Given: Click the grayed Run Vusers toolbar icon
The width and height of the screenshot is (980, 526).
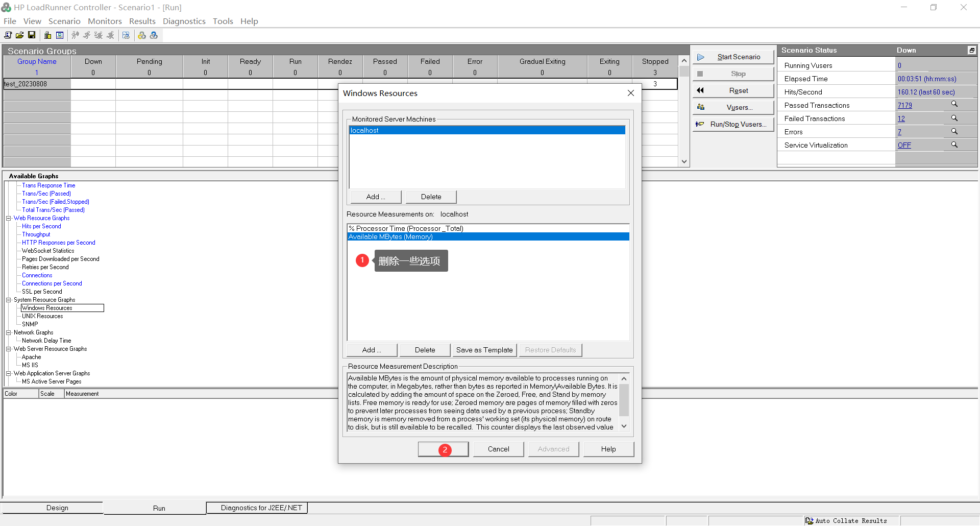Looking at the screenshot, I should coord(87,35).
